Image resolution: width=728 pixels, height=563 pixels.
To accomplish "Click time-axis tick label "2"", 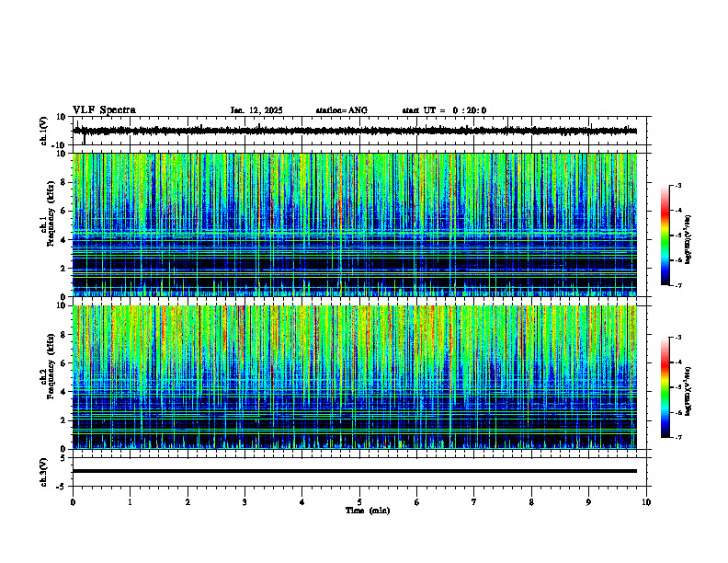I will point(188,502).
